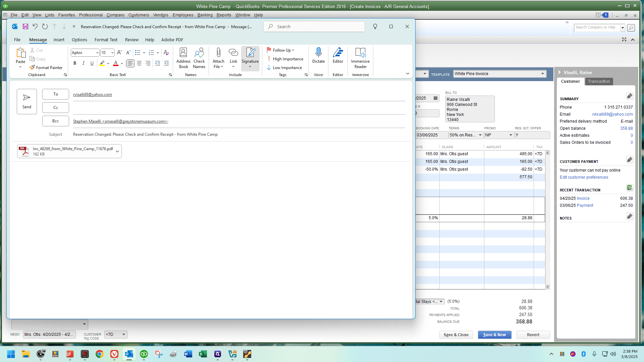Align text to the left
Viewport: 644px width, 362px height.
[x=130, y=63]
